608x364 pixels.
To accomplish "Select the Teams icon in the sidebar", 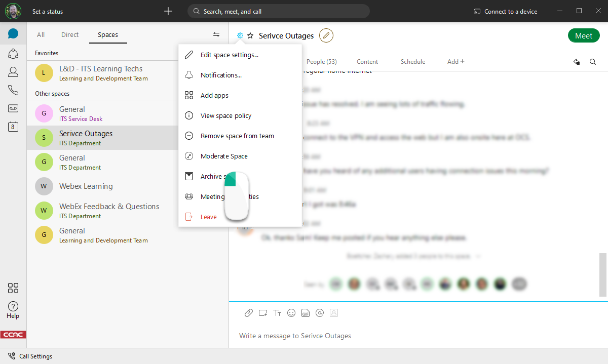I will (x=13, y=54).
